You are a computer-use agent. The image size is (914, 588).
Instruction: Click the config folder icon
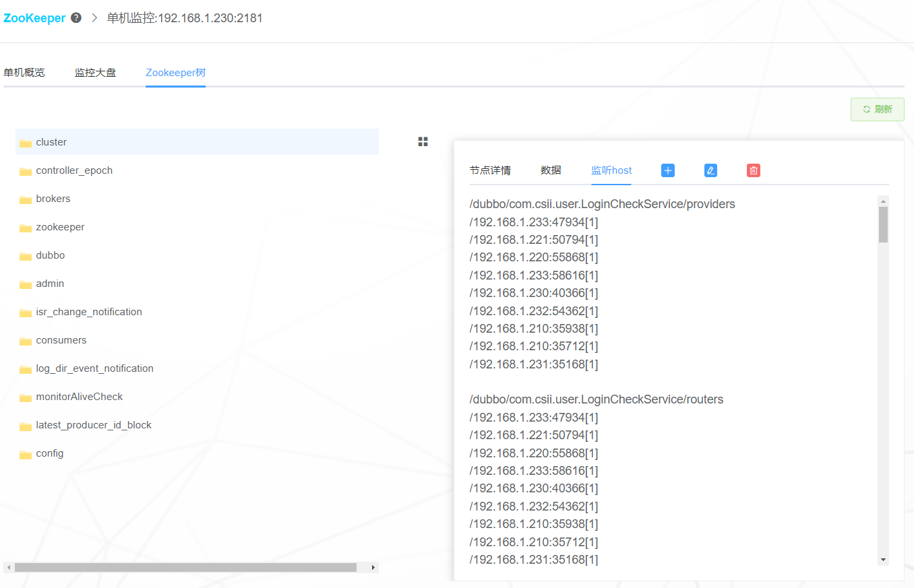(x=26, y=454)
